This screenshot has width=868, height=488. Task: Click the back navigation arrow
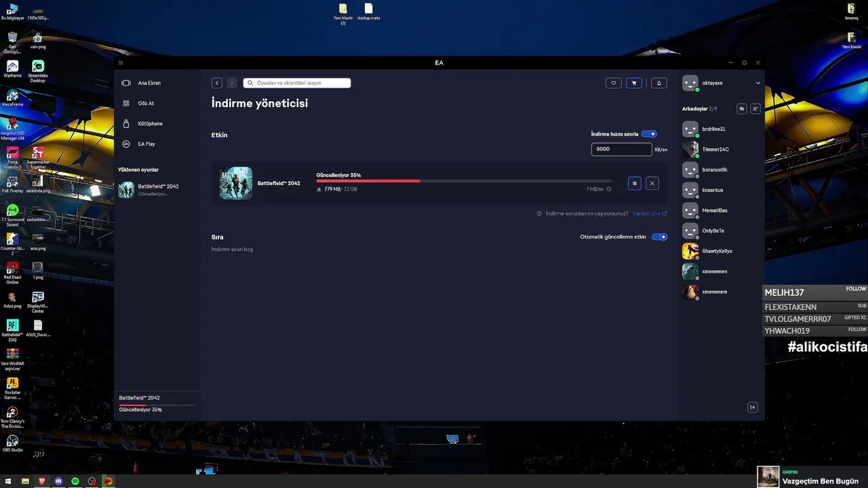217,83
